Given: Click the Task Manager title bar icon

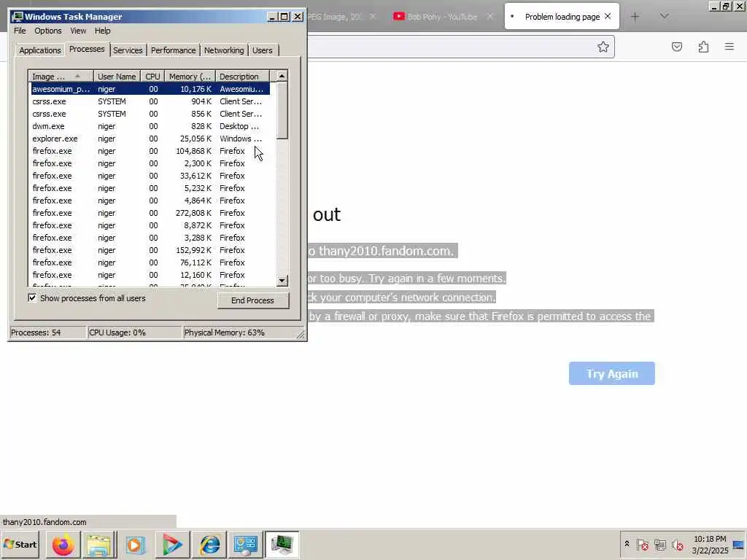Looking at the screenshot, I should [18, 17].
